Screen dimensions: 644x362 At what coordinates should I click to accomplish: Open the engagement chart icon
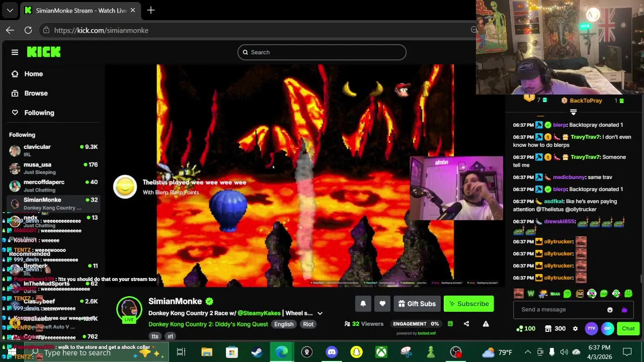tap(450, 324)
